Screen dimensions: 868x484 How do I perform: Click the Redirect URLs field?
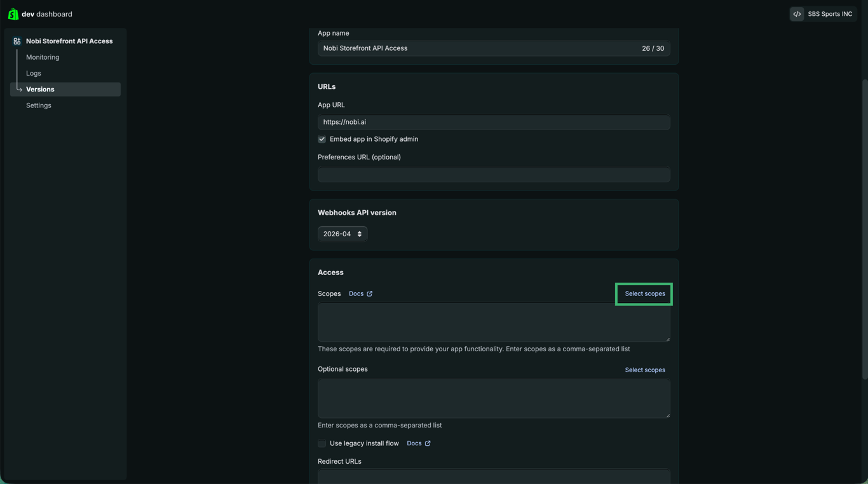click(x=494, y=476)
